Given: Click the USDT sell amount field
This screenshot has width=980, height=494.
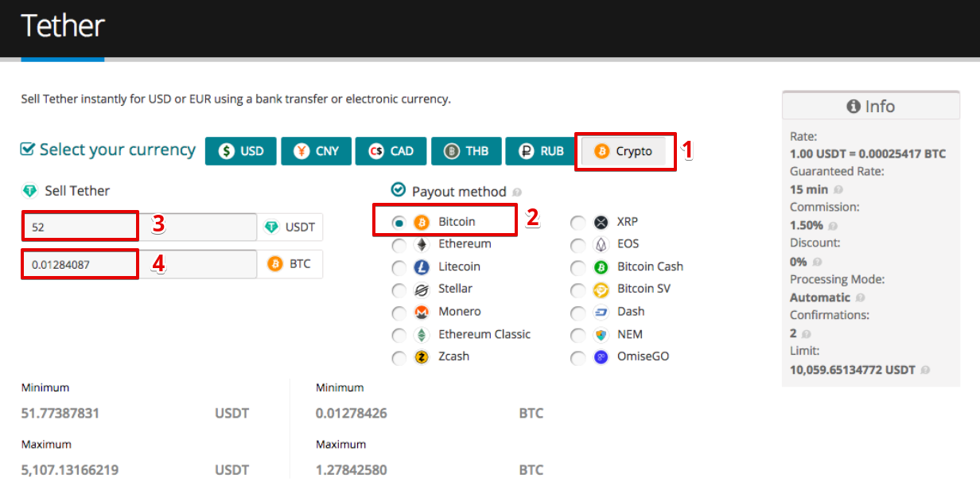Looking at the screenshot, I should (x=139, y=227).
